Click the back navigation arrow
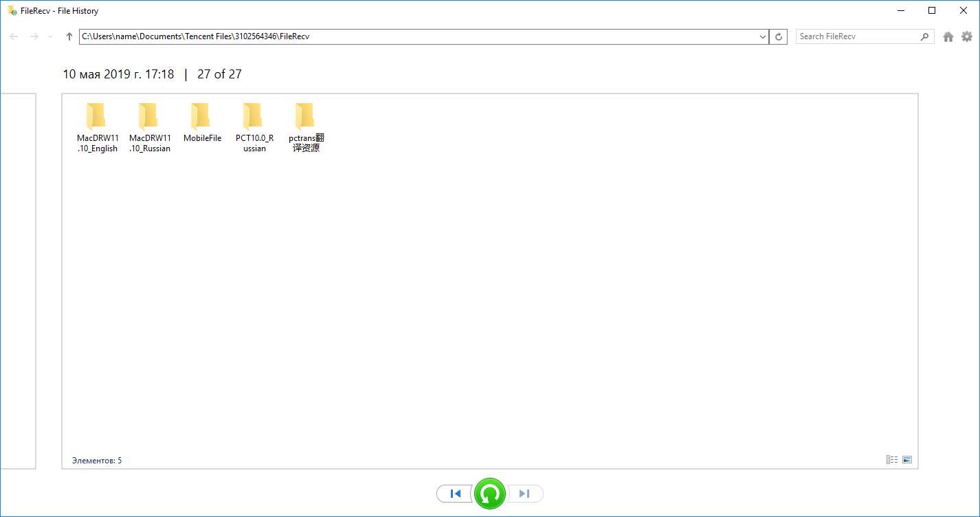Screen dimensions: 980x517 point(14,37)
